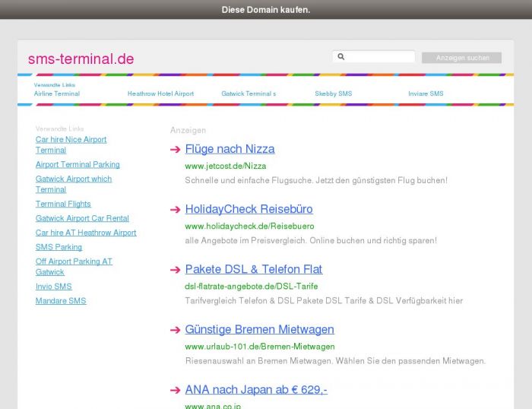This screenshot has height=409, width=532.
Task: Open the Inviare SMS top link
Action: click(x=426, y=94)
